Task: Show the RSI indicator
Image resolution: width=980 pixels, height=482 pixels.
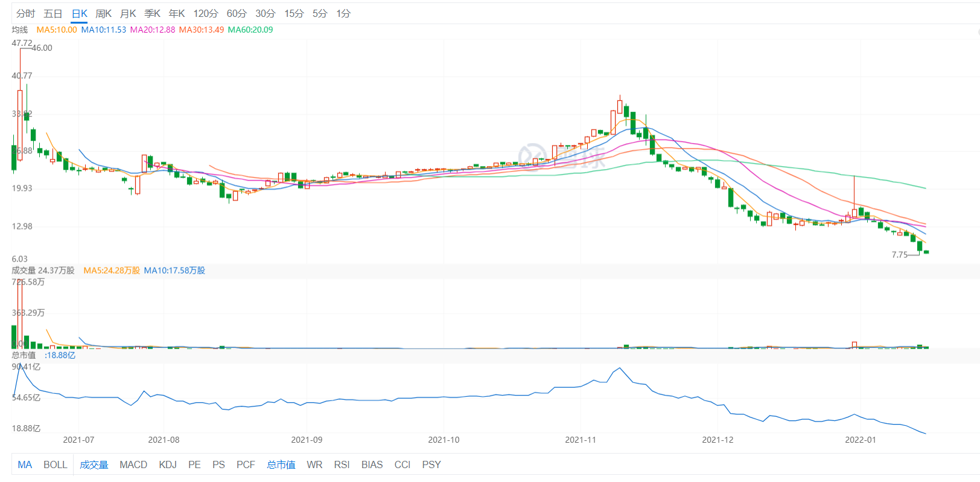Action: (x=342, y=464)
